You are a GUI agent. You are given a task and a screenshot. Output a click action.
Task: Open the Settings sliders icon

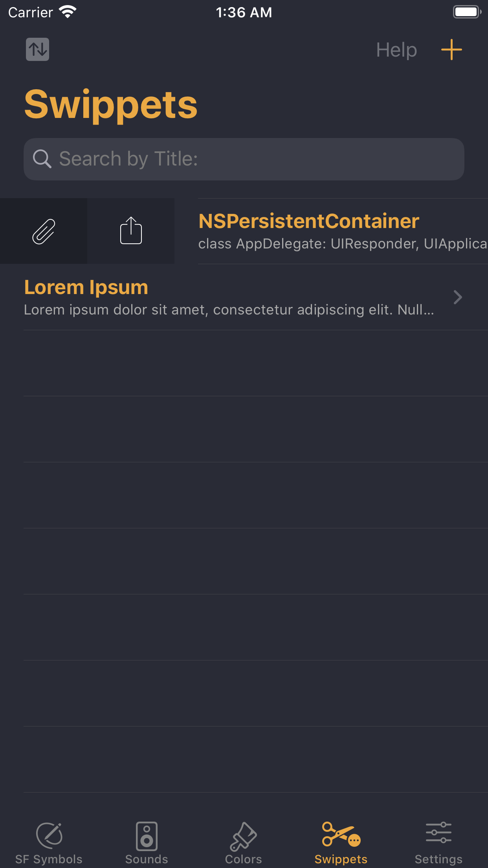(438, 833)
